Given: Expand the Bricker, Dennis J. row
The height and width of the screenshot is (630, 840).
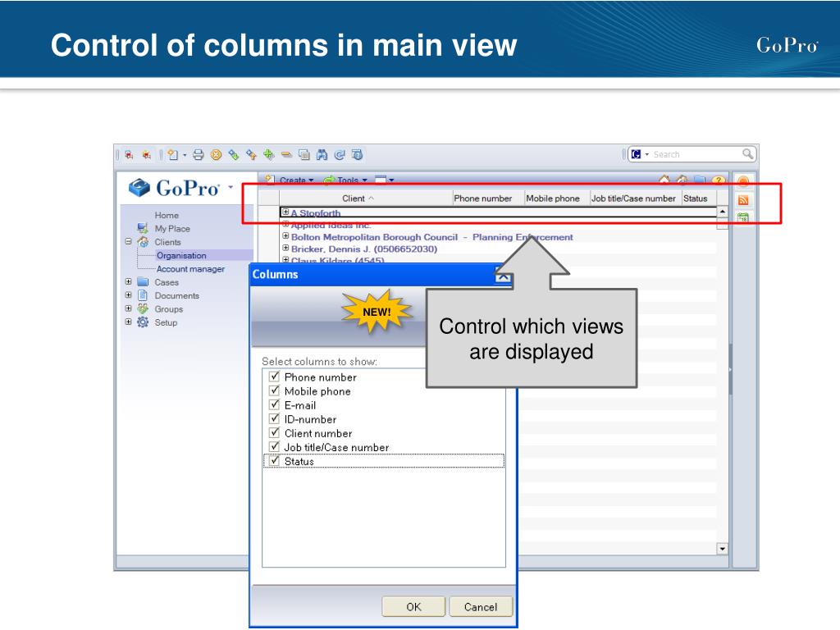Looking at the screenshot, I should click(x=285, y=248).
